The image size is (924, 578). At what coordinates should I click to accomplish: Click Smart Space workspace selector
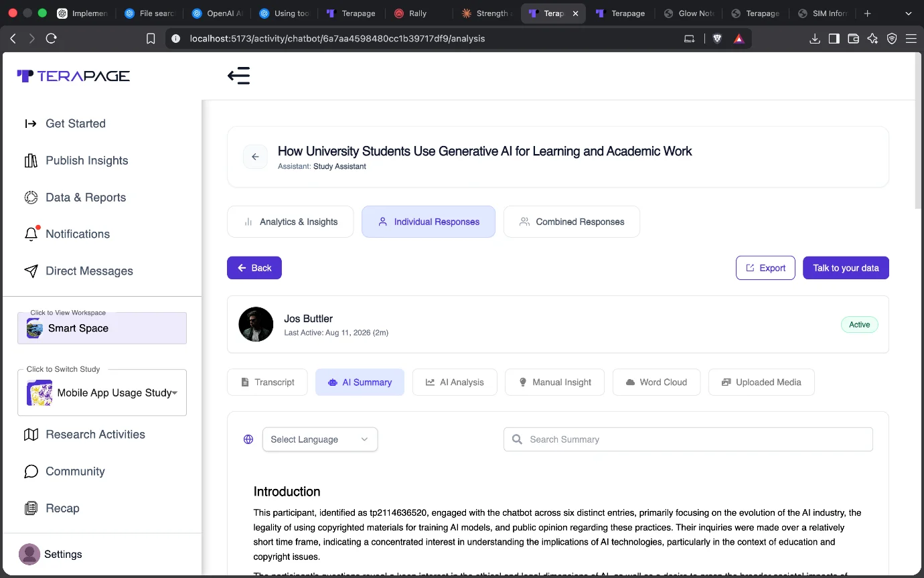(x=102, y=328)
